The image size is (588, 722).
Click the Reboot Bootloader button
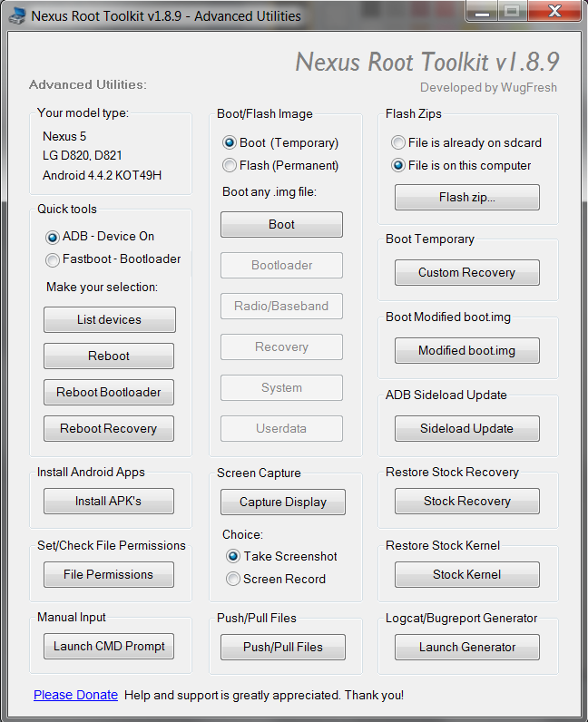(x=109, y=393)
